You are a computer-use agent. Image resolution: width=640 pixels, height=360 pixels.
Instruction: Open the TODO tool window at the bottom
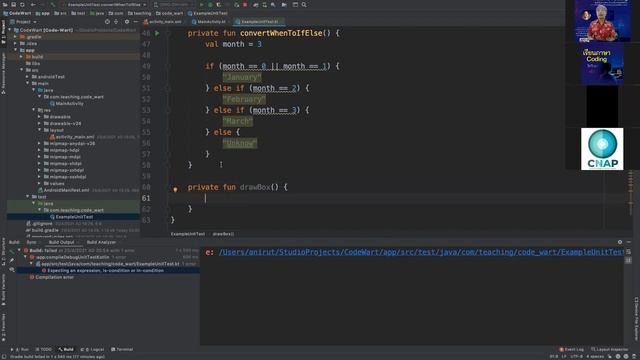pyautogui.click(x=44, y=349)
